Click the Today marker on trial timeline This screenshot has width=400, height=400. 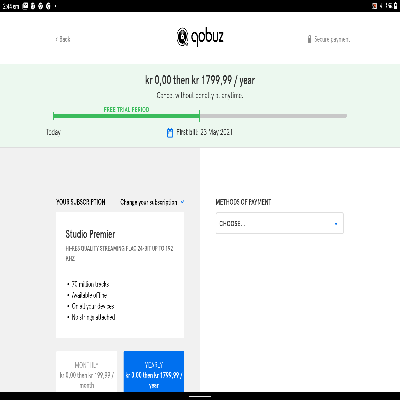click(53, 132)
